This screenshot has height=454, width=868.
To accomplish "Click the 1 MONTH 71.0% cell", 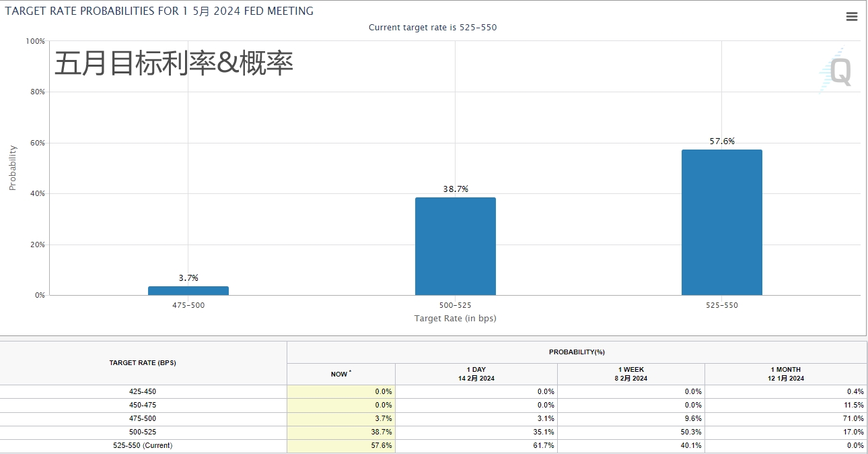I will (x=786, y=419).
